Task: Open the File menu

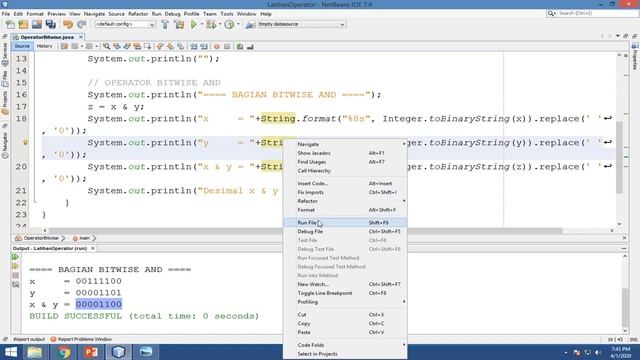Action: (x=6, y=14)
